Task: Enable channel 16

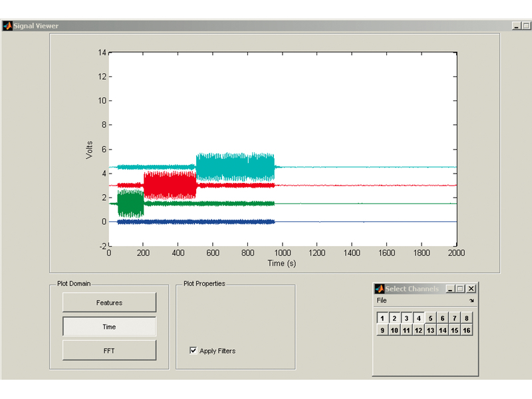Action: 467,330
